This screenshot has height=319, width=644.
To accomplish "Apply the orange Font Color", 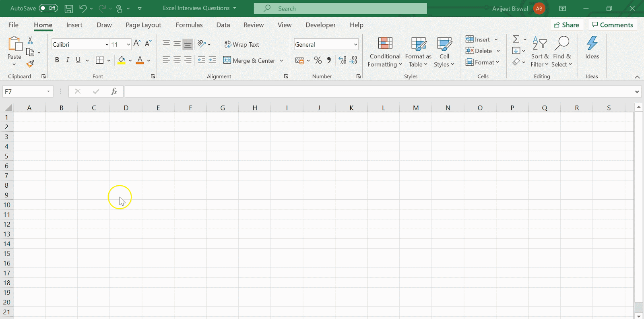I will tap(140, 60).
